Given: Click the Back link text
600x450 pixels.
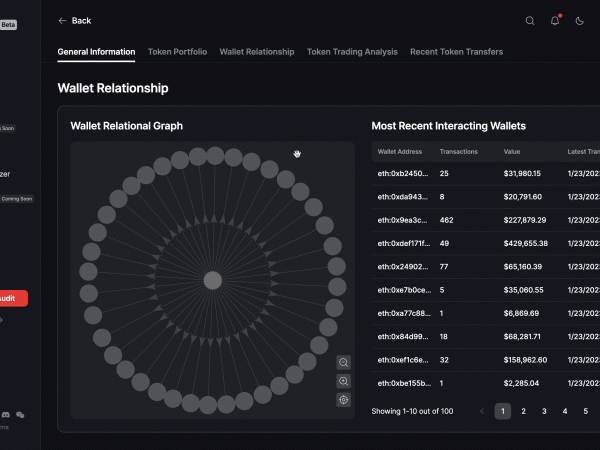Looking at the screenshot, I should 82,21.
